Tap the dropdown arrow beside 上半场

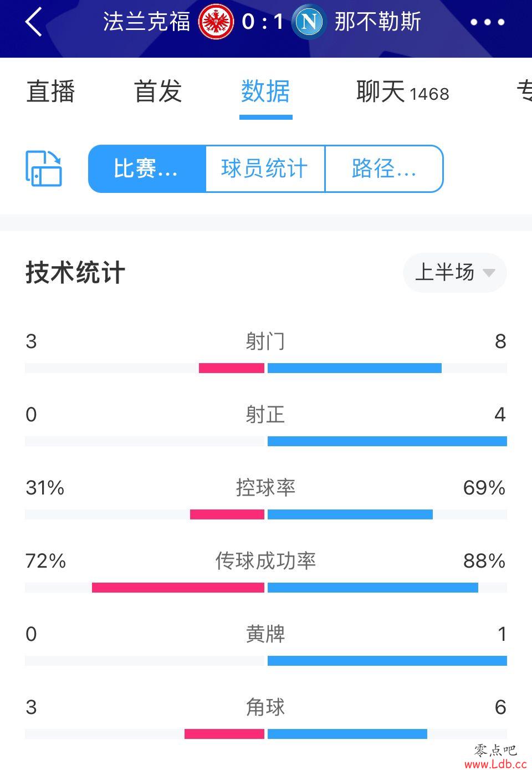pyautogui.click(x=489, y=273)
